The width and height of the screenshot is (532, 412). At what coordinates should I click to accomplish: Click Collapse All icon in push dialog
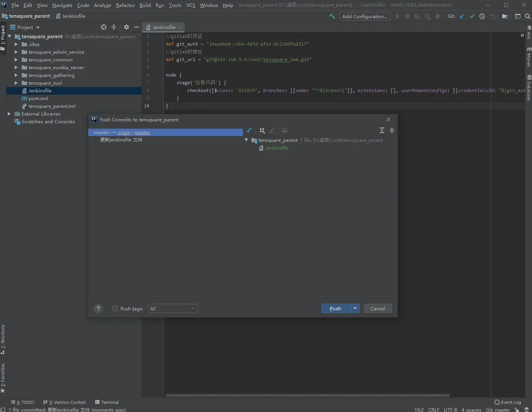(392, 131)
